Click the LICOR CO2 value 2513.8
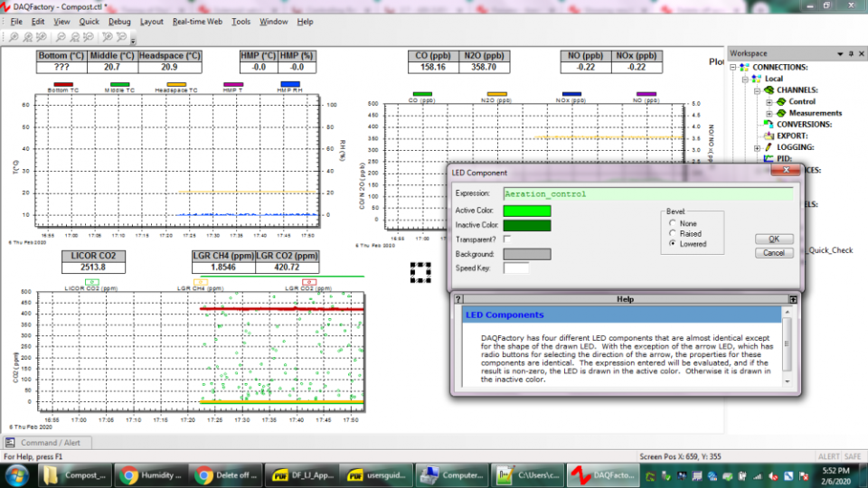The height and width of the screenshot is (488, 868). (x=93, y=267)
